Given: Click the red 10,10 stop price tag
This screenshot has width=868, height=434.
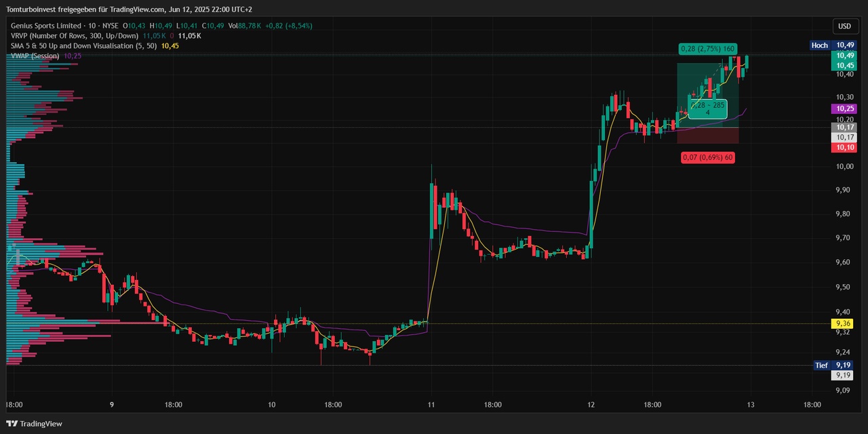Looking at the screenshot, I should click(845, 147).
